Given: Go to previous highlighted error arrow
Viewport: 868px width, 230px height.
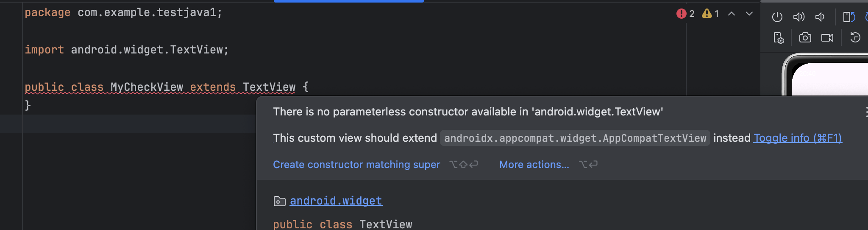Looking at the screenshot, I should tap(732, 14).
